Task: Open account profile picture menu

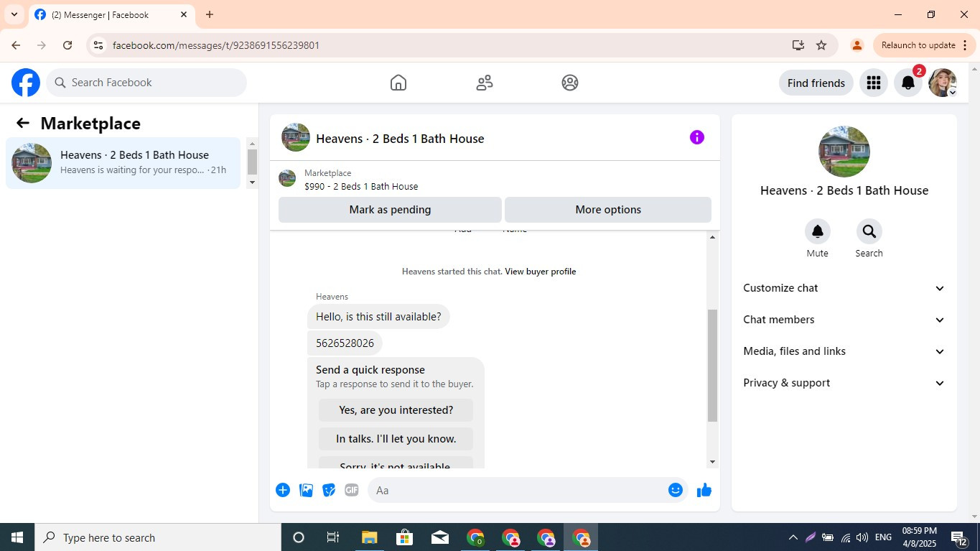Action: coord(943,83)
